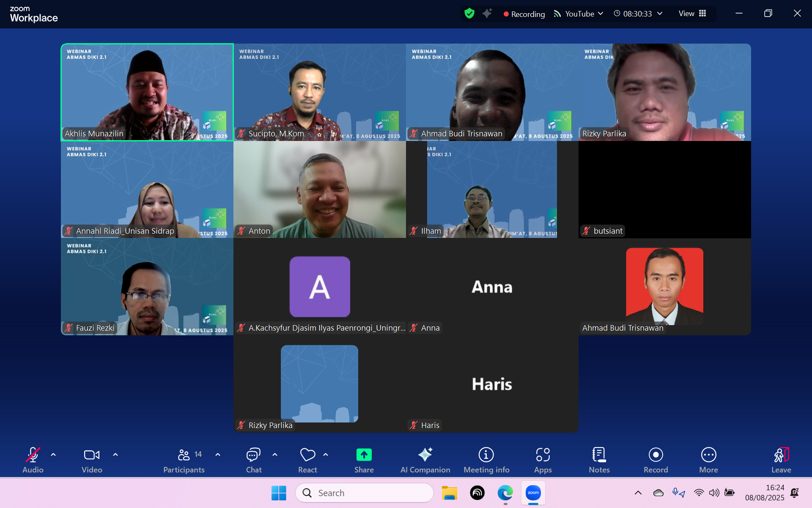Open the View layout menu

[x=691, y=14]
